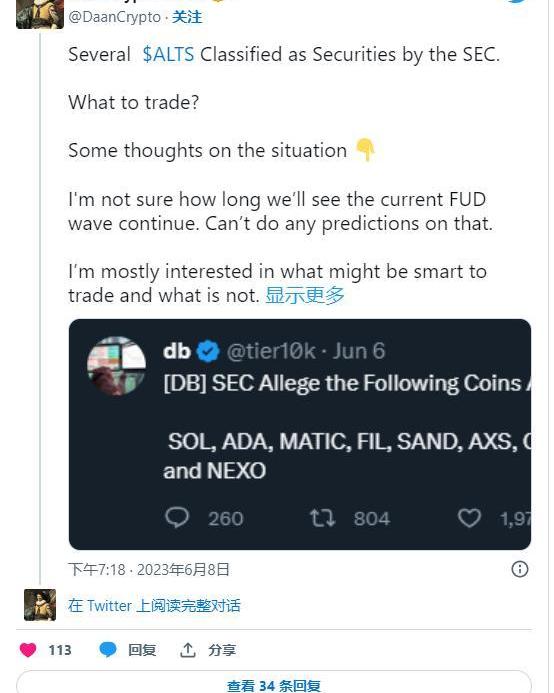The image size is (554, 693).
Task: Open the db profile picture in quoted tweet
Action: pyautogui.click(x=116, y=366)
